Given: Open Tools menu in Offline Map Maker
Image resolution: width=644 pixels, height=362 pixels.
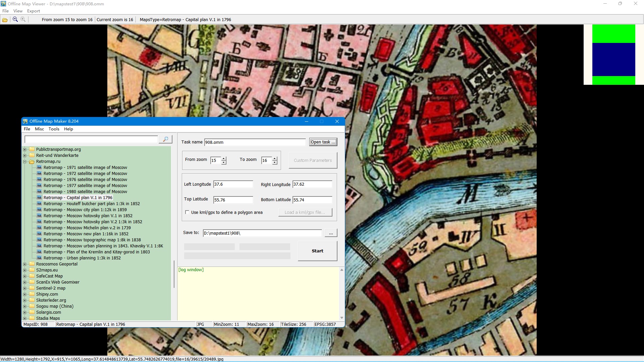Looking at the screenshot, I should [54, 129].
